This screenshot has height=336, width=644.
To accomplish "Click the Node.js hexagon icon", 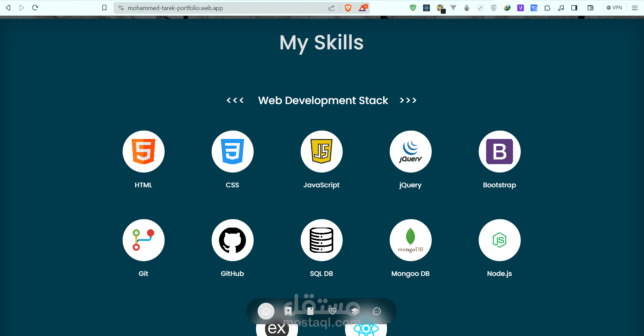I will click(x=500, y=240).
